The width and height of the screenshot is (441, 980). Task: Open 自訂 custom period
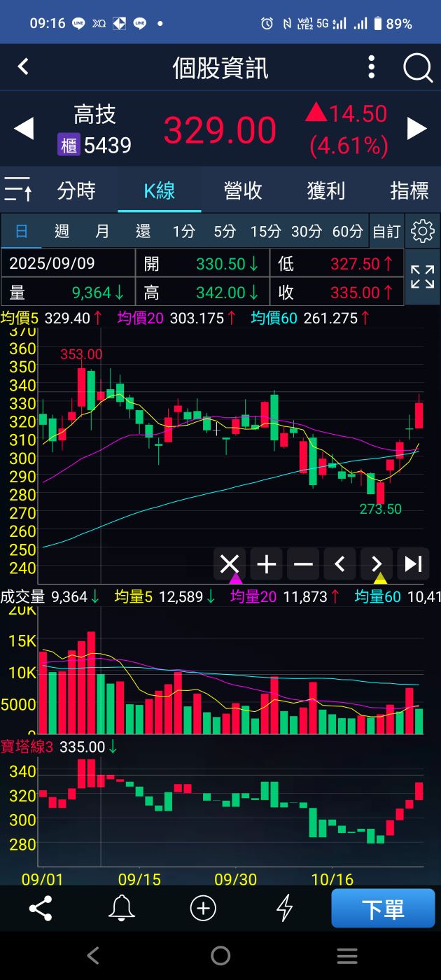click(x=386, y=232)
